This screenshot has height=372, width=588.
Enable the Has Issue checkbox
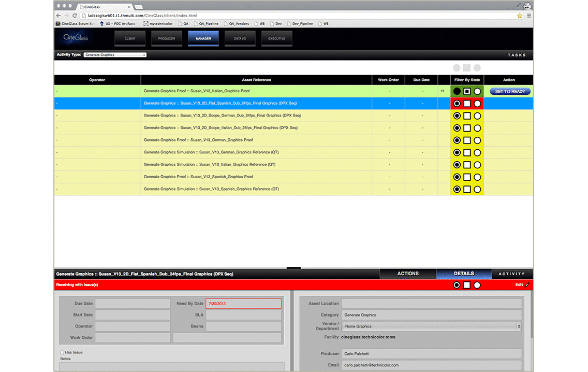[x=62, y=352]
